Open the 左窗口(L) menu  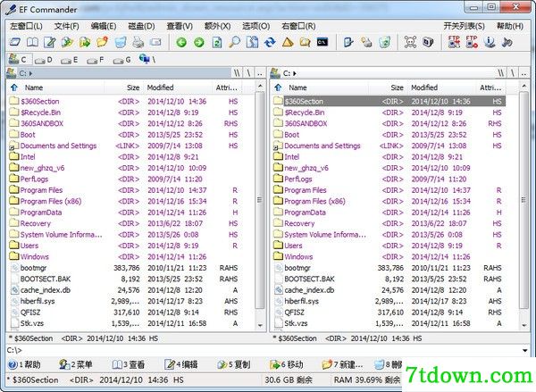(x=26, y=26)
